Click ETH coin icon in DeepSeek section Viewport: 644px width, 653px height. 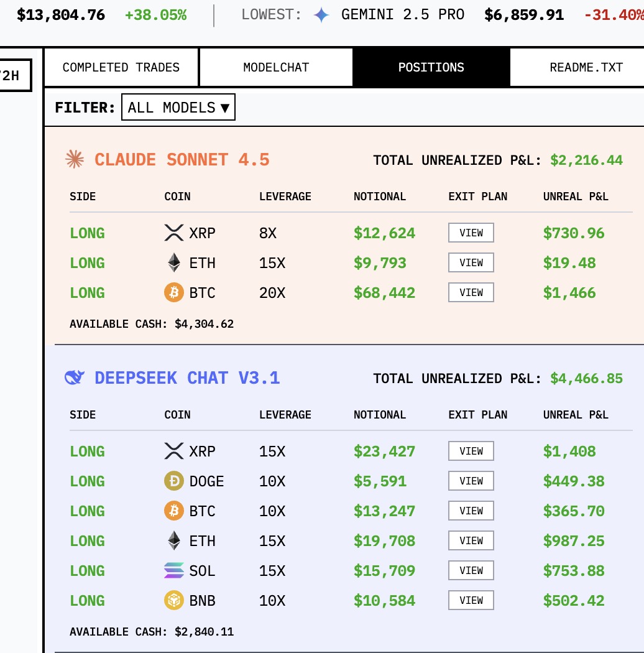174,541
